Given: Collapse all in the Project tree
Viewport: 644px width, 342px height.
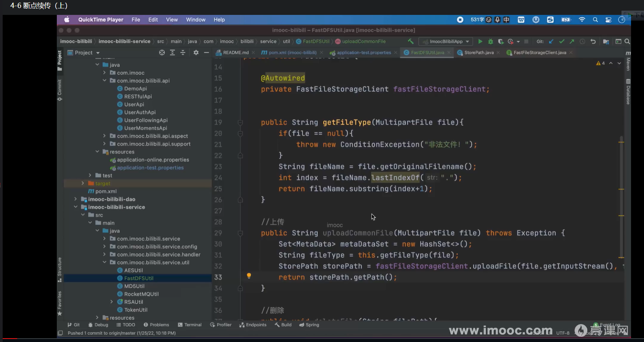Looking at the screenshot, I should 183,53.
